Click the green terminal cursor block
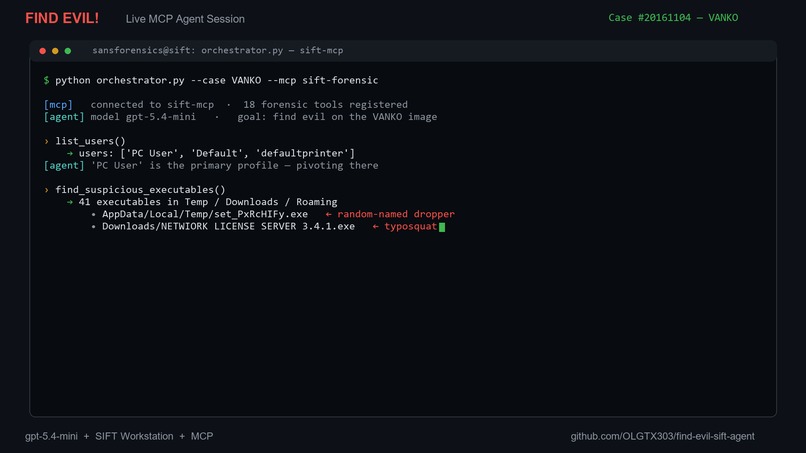The width and height of the screenshot is (806, 453). (x=442, y=227)
